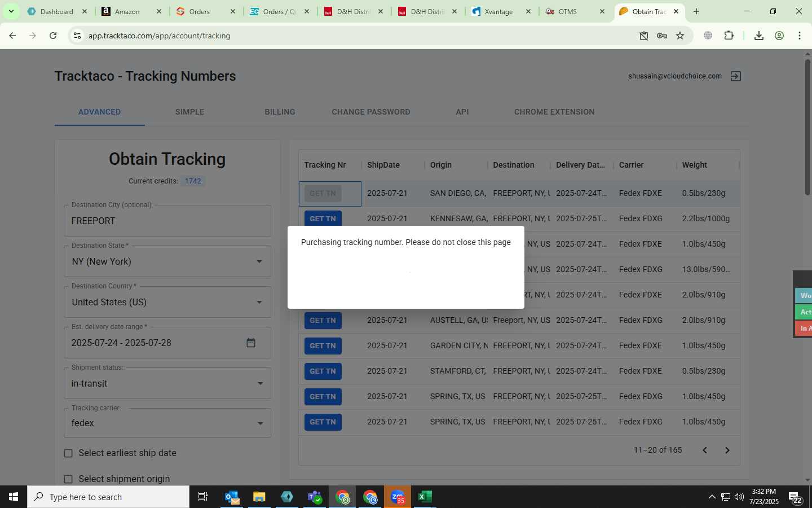This screenshot has height=508, width=812.
Task: Open the Chrome three-dot menu
Action: point(800,36)
